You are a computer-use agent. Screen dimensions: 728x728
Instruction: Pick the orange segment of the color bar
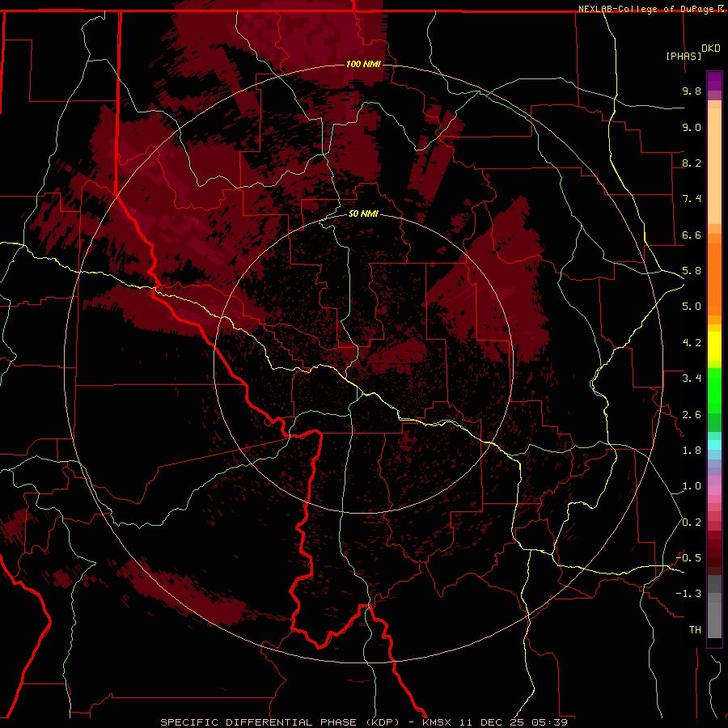point(714,279)
